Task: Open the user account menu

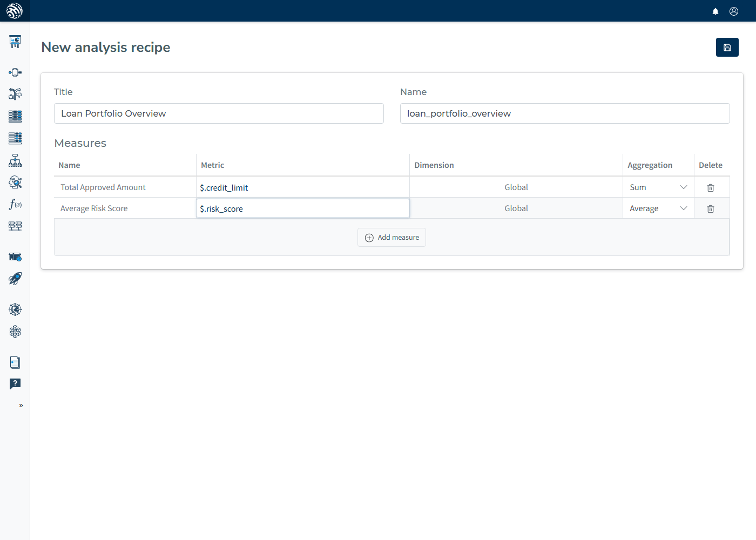Action: [734, 11]
